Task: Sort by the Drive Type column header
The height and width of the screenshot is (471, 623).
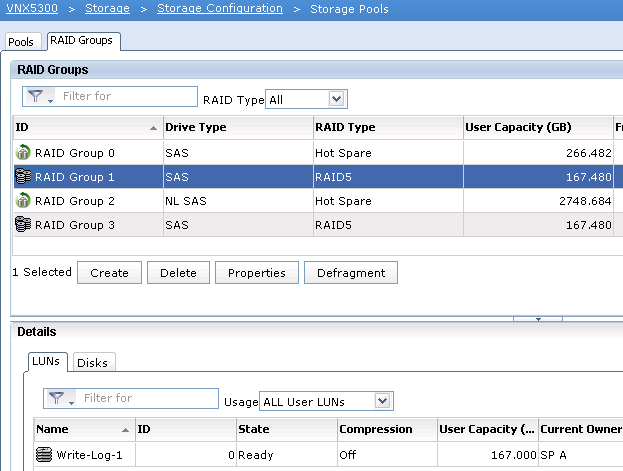Action: point(238,128)
